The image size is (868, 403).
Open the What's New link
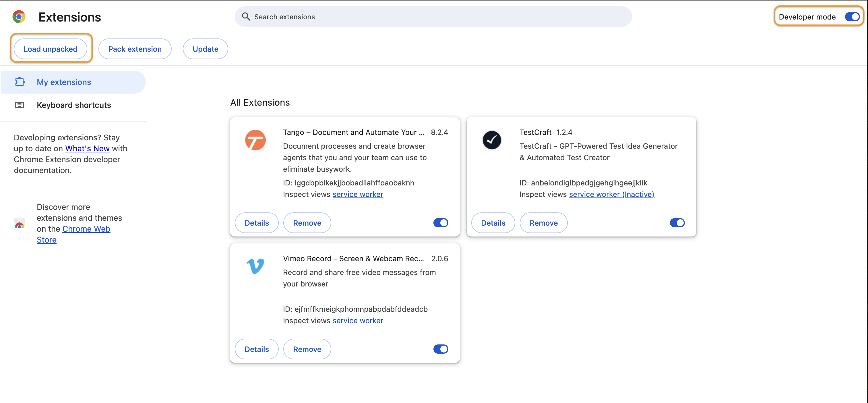point(87,148)
